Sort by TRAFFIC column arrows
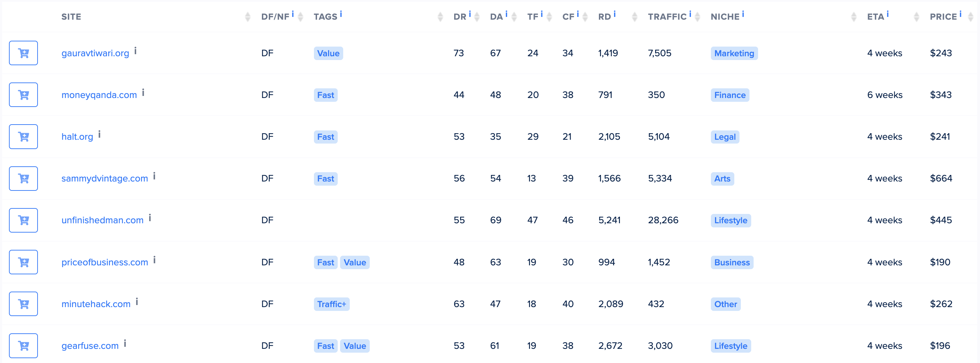980x363 pixels. pyautogui.click(x=697, y=17)
